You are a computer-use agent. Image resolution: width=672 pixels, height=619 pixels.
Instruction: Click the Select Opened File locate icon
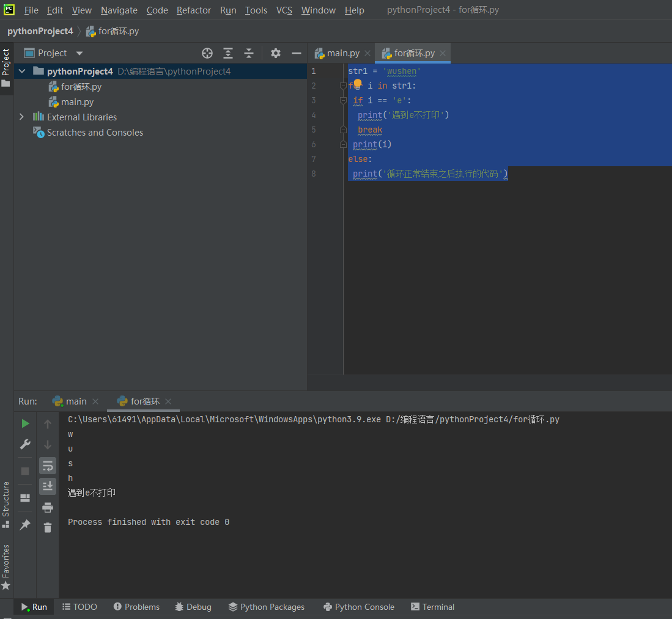click(x=207, y=53)
